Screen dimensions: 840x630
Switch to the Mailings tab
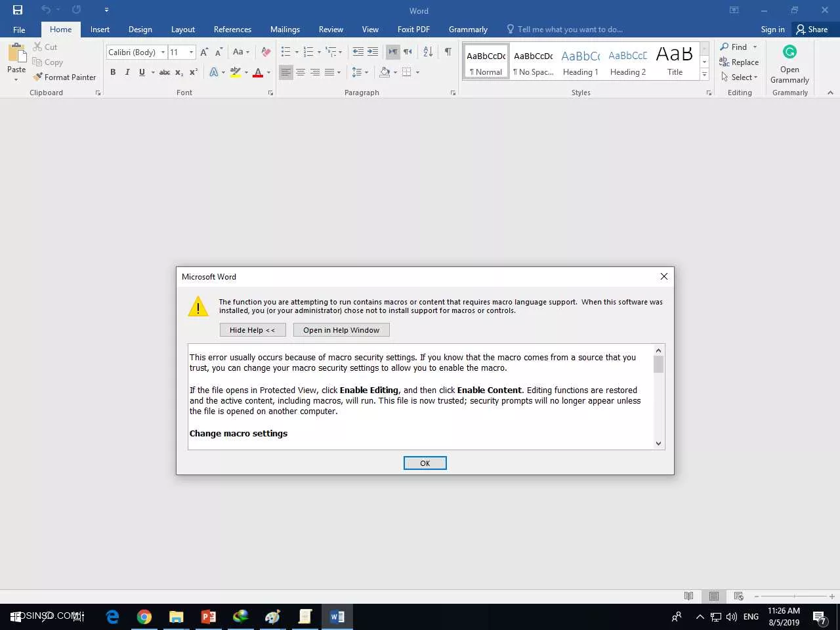coord(285,30)
